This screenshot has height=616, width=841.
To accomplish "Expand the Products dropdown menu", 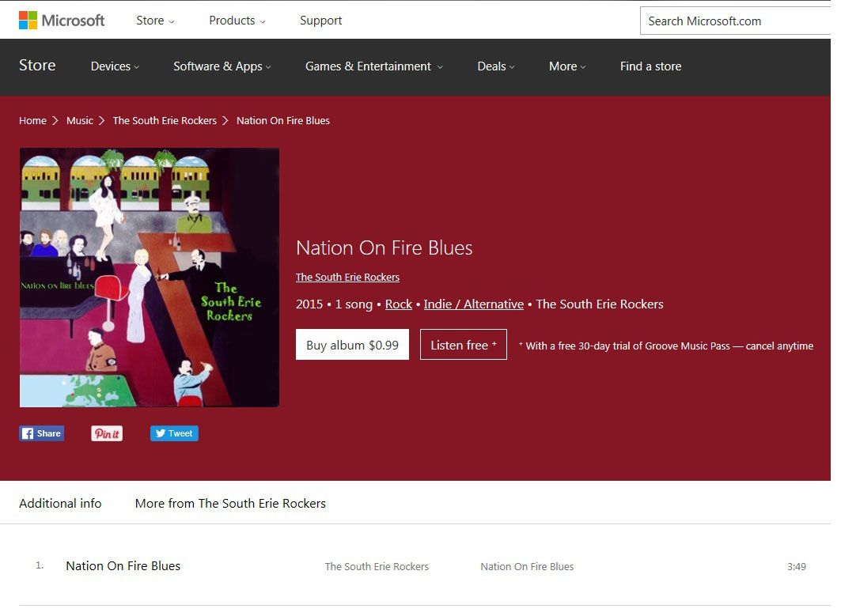I will coord(237,21).
